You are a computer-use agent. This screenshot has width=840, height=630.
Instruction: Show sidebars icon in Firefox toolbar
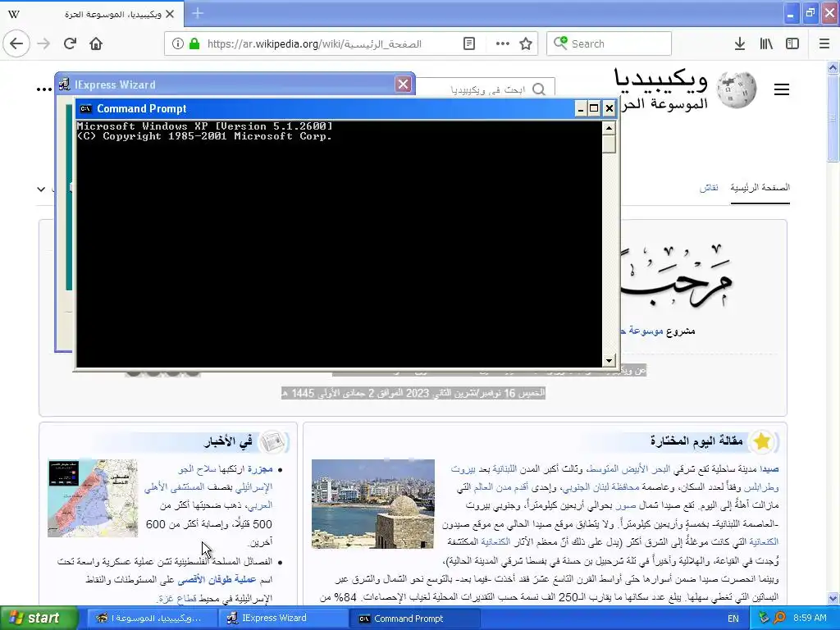[x=792, y=44]
